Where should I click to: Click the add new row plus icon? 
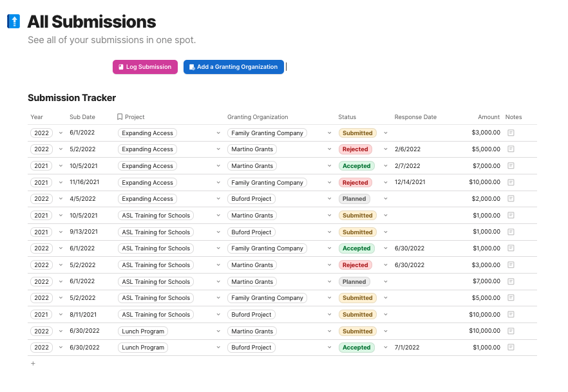point(33,364)
